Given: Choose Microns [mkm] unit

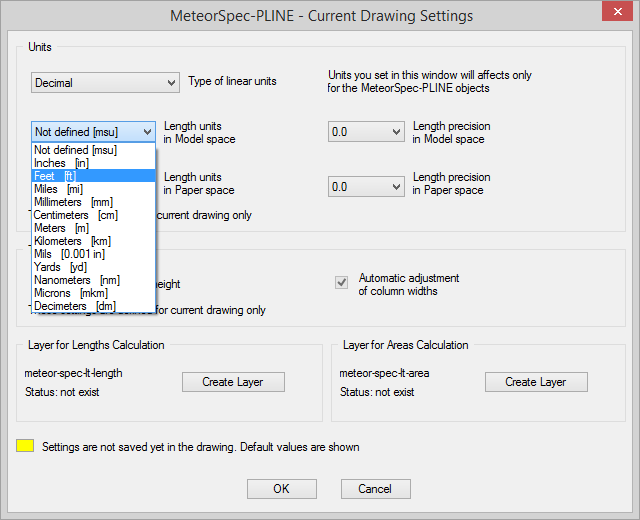Looking at the screenshot, I should coord(93,293).
